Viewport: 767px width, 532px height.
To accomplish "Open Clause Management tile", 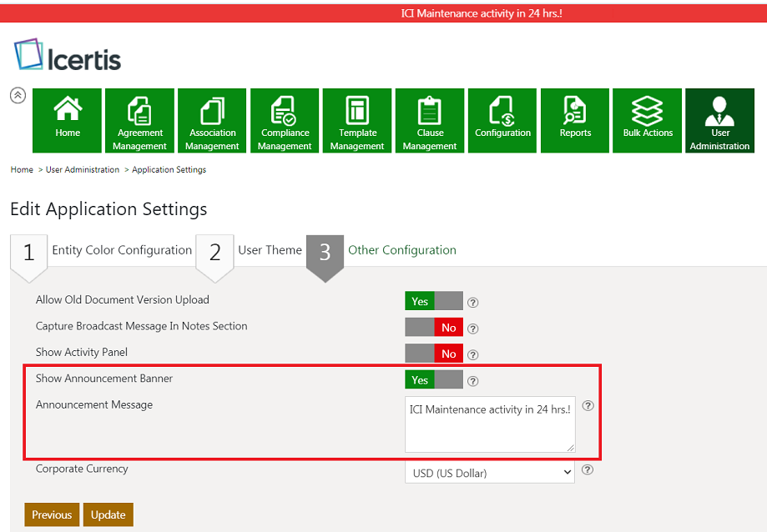I will click(x=430, y=120).
